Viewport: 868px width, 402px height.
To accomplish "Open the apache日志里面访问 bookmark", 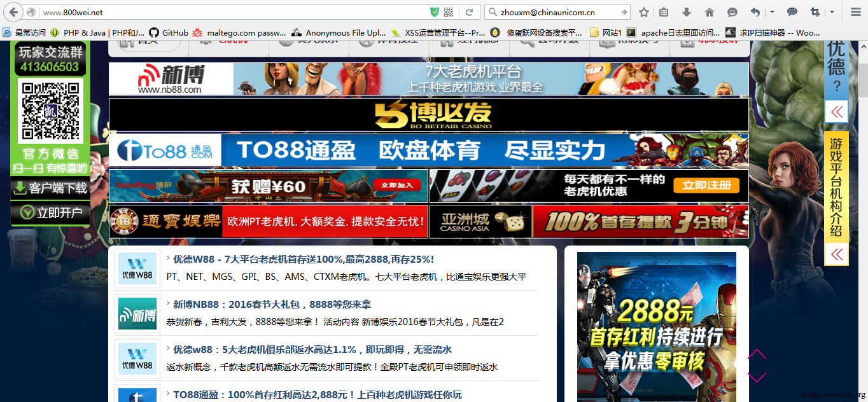I will (x=674, y=32).
